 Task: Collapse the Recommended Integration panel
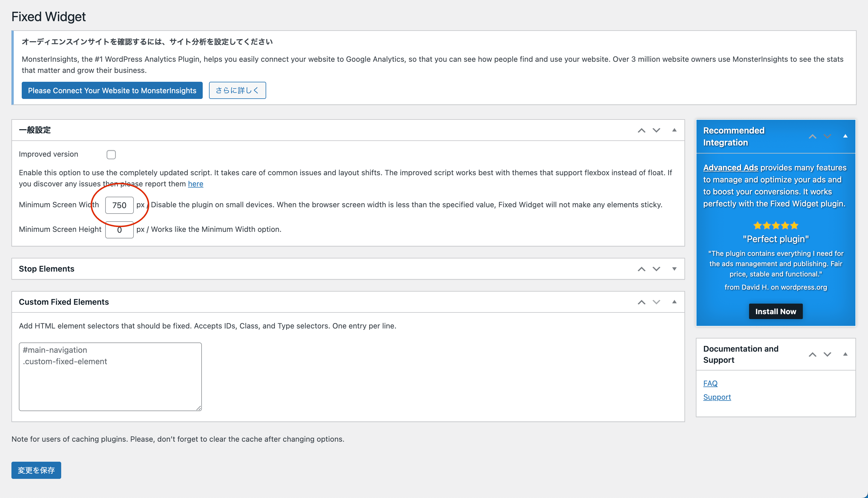pyautogui.click(x=845, y=136)
